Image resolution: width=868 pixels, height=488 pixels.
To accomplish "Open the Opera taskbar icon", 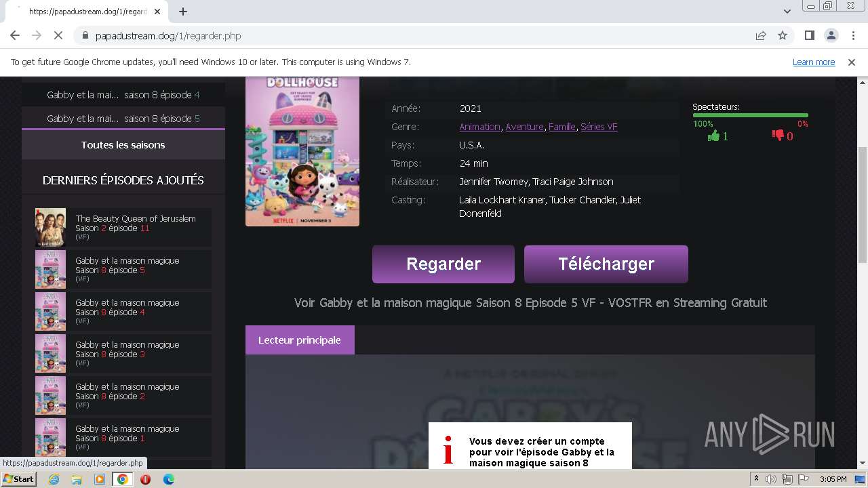I will coord(146,479).
